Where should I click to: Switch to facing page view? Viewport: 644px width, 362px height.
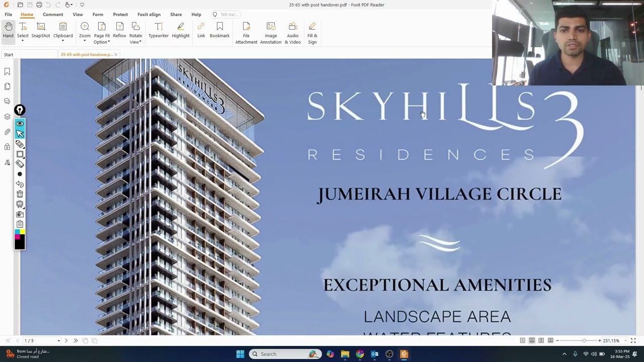click(x=541, y=340)
